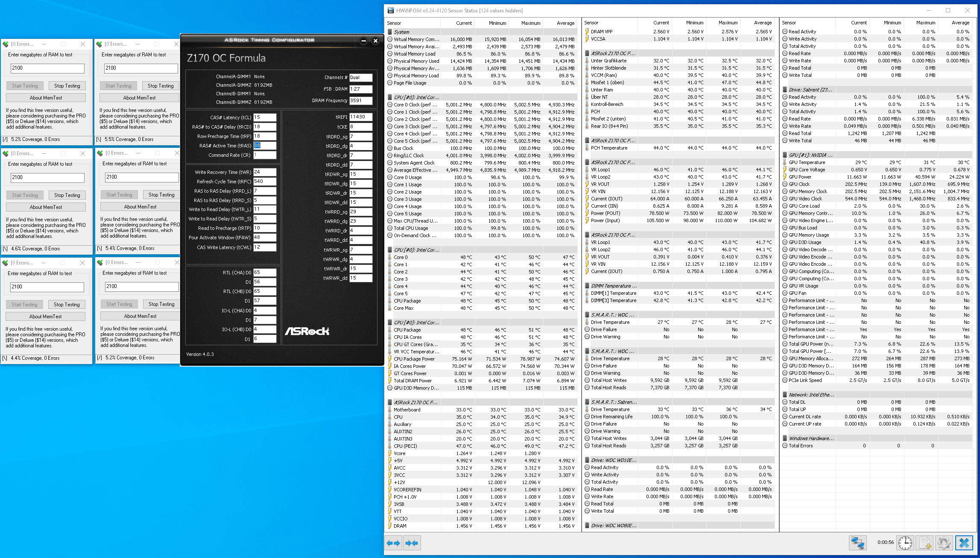Click the Refresh Cycle Time (tRFC) field
This screenshot has height=558, width=980.
click(265, 181)
